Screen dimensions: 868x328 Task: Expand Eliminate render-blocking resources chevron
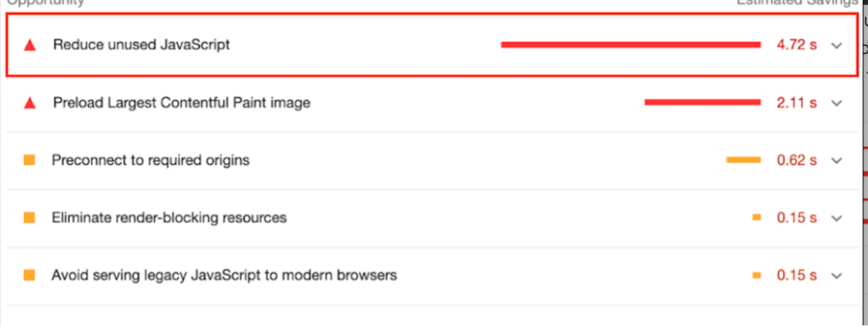[837, 218]
